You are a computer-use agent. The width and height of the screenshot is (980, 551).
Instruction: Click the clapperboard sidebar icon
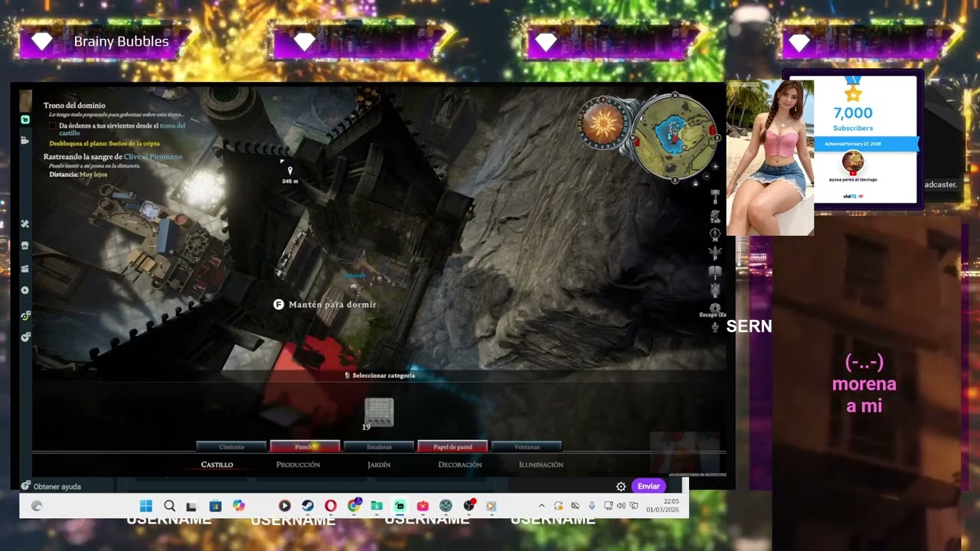[25, 268]
